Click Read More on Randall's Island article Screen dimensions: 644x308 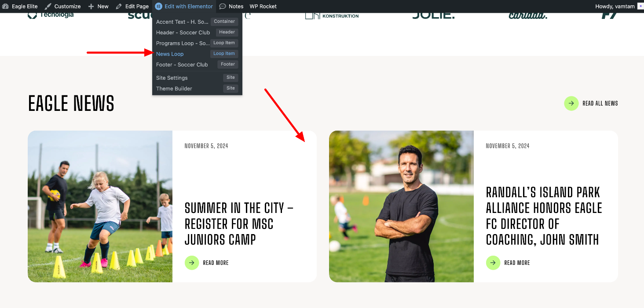(x=517, y=263)
